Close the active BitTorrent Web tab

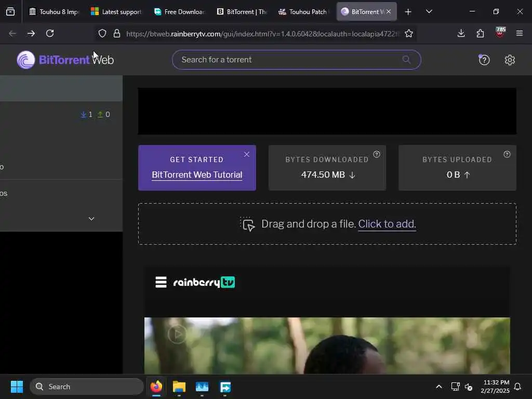click(389, 12)
